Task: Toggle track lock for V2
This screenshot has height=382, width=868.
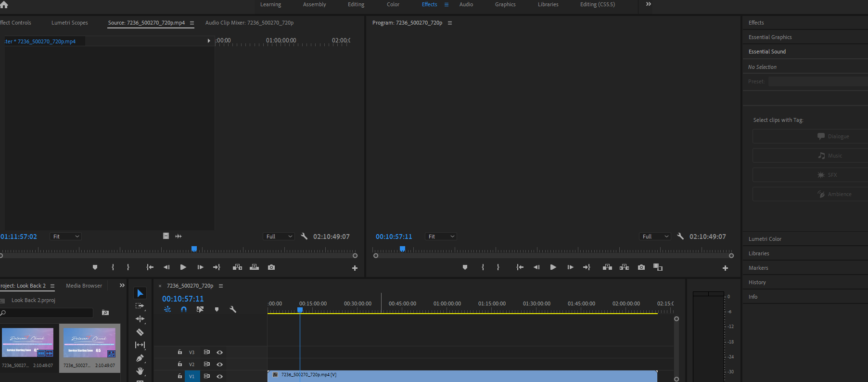Action: click(x=180, y=364)
